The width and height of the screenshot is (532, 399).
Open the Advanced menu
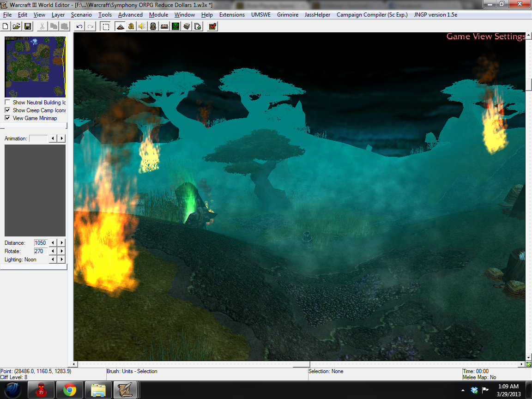(130, 15)
